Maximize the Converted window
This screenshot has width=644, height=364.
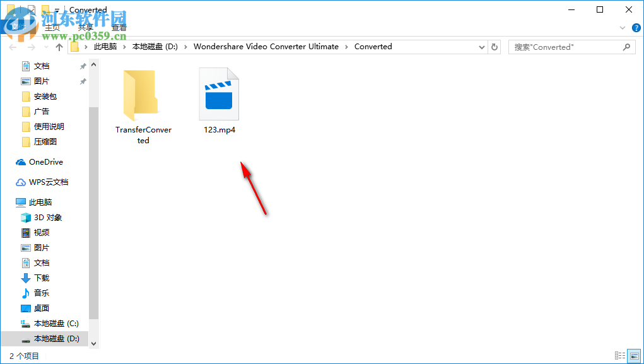(600, 9)
